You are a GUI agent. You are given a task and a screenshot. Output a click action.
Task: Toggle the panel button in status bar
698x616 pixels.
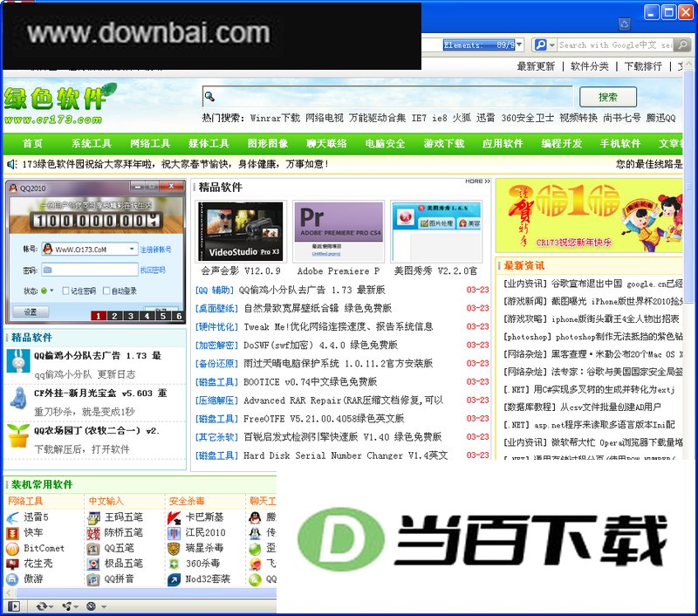point(14,606)
